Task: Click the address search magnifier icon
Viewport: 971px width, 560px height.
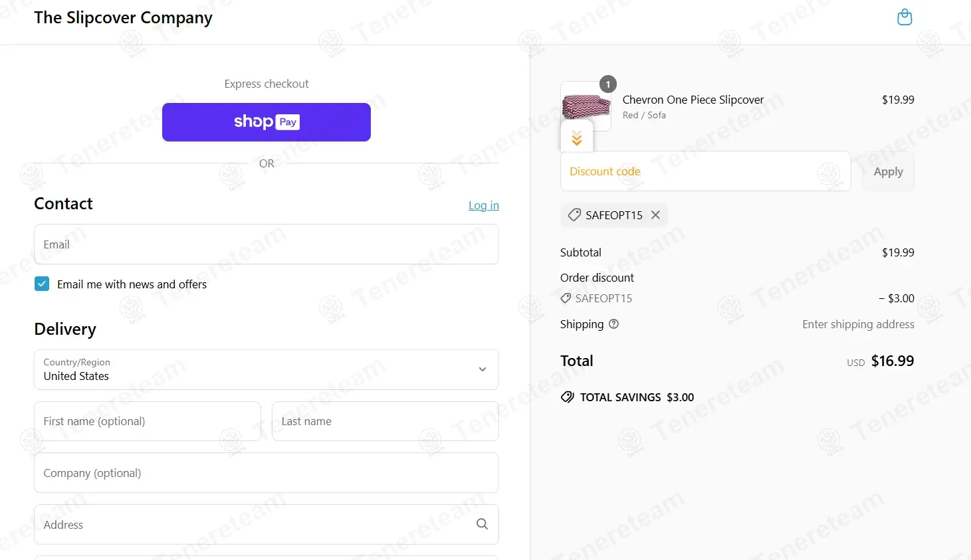Action: click(x=483, y=524)
